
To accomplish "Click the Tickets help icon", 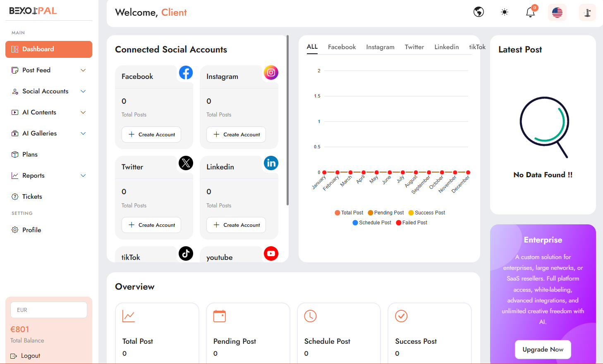I will click(15, 197).
